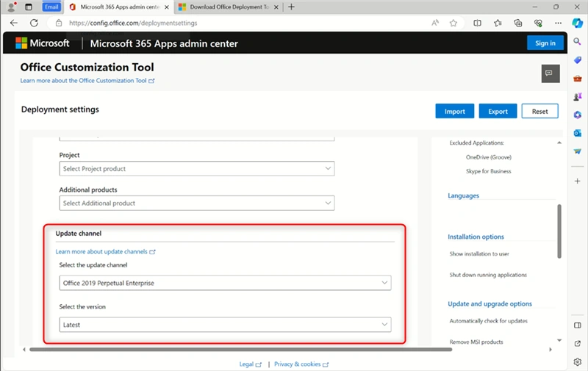
Task: Open sidebar settings gear icon
Action: 578,361
